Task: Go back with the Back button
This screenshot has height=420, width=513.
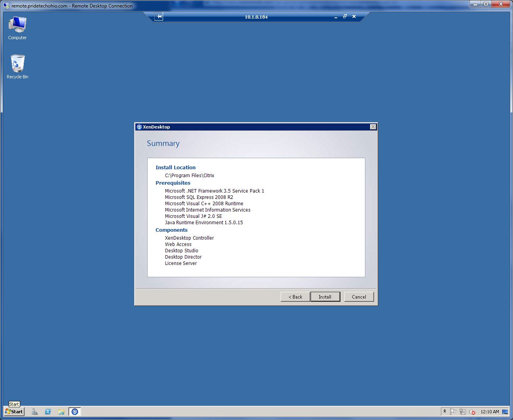Action: [295, 297]
